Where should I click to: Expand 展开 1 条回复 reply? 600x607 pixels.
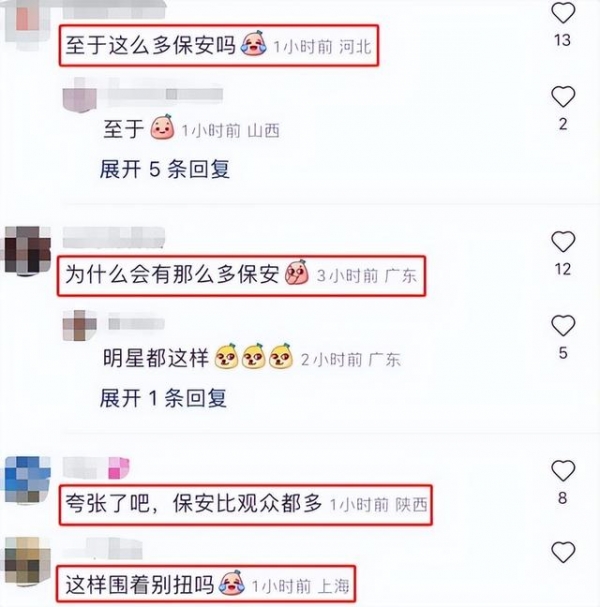163,398
